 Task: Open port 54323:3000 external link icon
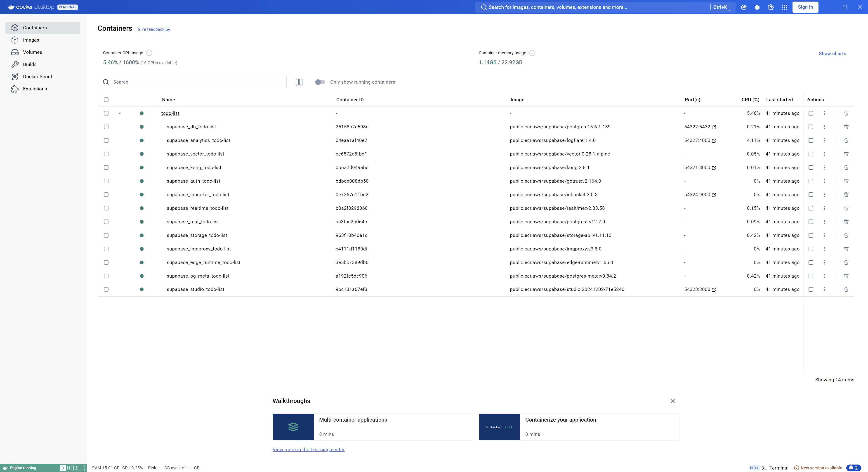(714, 289)
